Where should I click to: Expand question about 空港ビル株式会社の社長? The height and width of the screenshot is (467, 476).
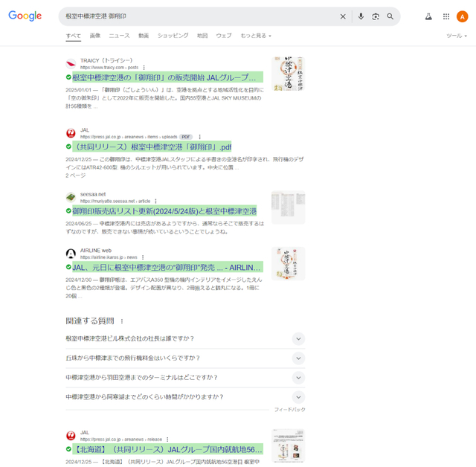185,338
